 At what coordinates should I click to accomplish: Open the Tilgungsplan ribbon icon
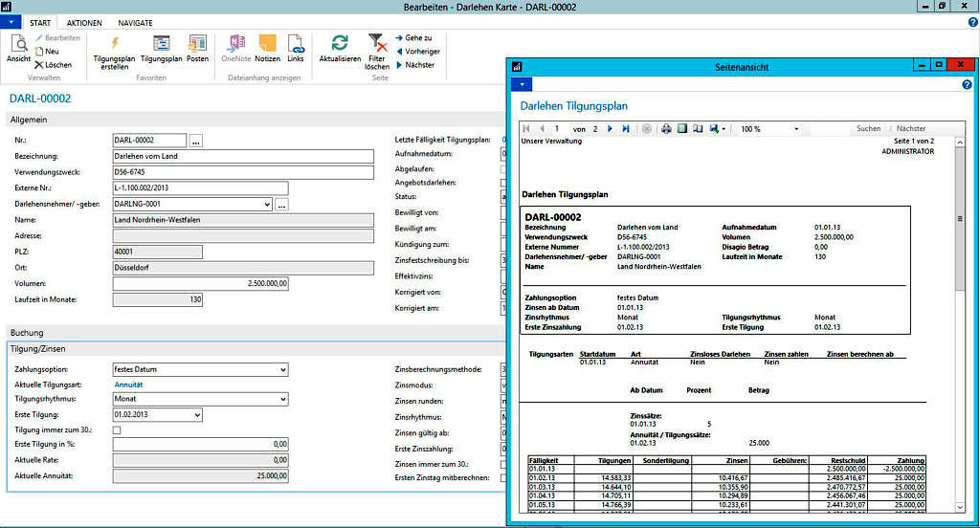pos(162,44)
